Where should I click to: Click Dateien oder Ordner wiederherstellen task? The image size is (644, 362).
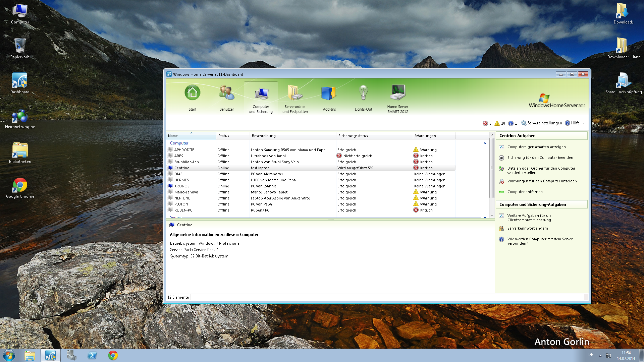coord(541,170)
